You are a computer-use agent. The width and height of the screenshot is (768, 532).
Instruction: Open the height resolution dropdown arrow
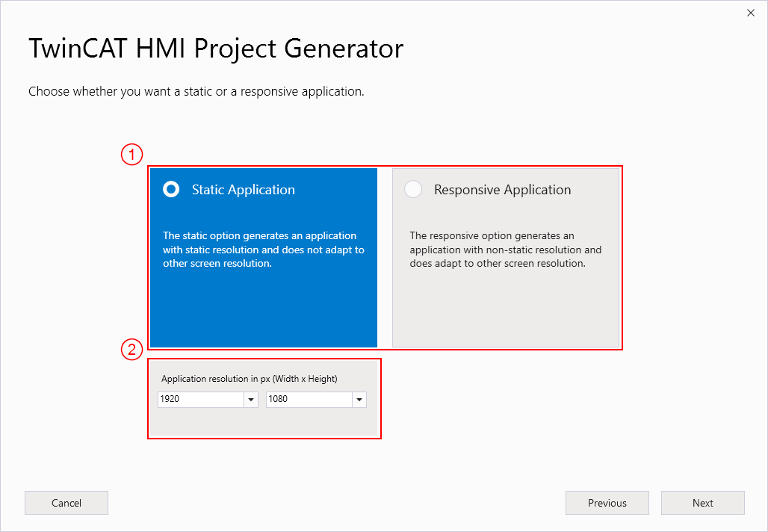click(359, 400)
